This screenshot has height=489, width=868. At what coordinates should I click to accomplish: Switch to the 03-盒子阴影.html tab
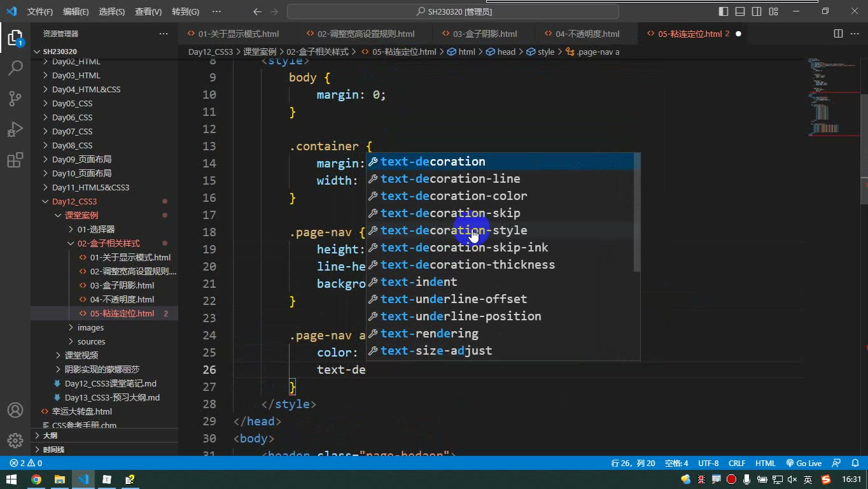(x=485, y=34)
